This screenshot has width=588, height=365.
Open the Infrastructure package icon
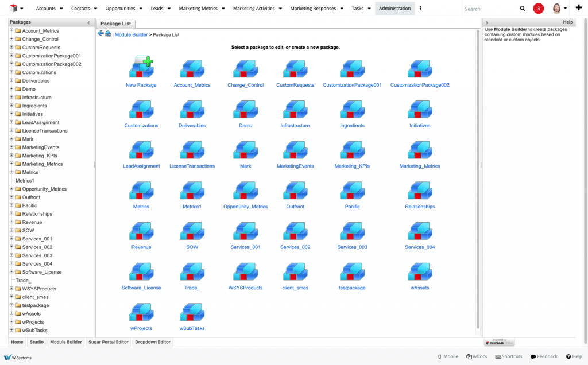click(x=295, y=109)
